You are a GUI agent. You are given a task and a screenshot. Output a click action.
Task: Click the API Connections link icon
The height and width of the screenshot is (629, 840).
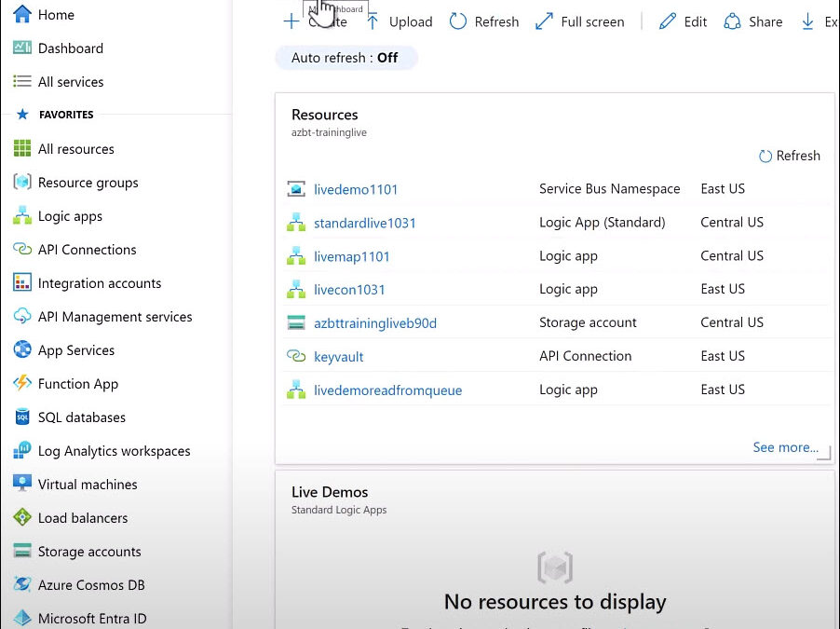[22, 250]
